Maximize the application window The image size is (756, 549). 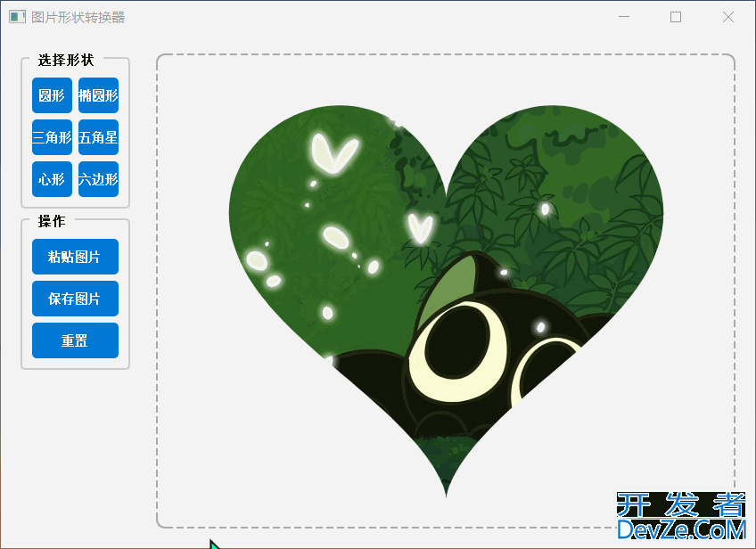[676, 17]
